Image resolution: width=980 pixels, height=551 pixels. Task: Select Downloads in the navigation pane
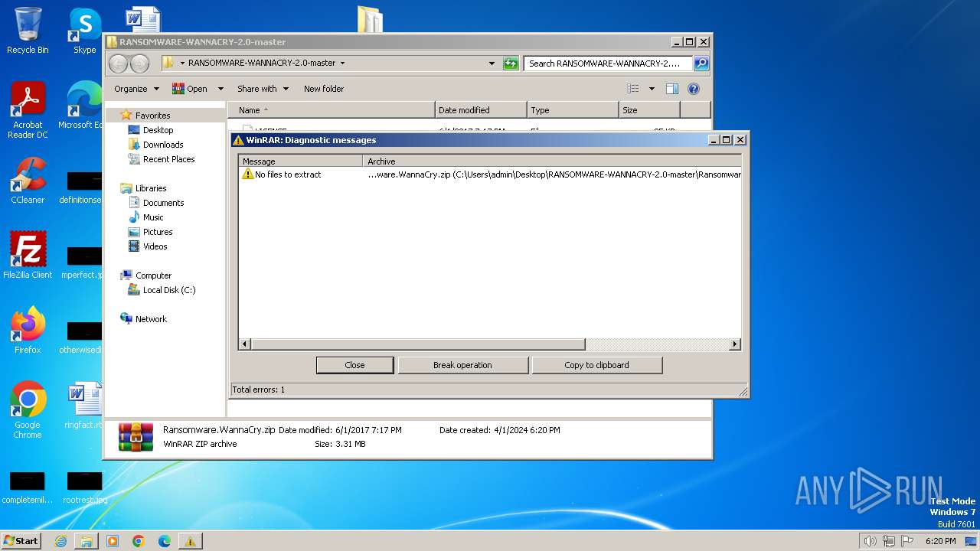click(x=163, y=145)
